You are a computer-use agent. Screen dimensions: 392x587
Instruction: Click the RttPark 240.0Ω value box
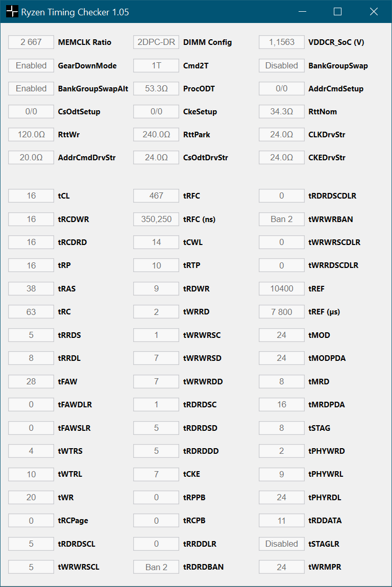click(156, 135)
